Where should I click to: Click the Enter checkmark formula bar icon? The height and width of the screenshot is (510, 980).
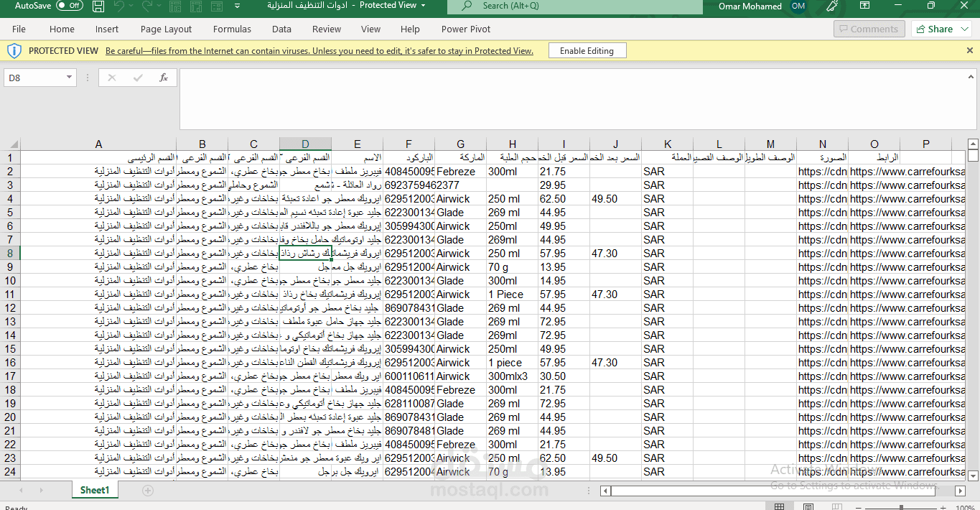pyautogui.click(x=138, y=78)
